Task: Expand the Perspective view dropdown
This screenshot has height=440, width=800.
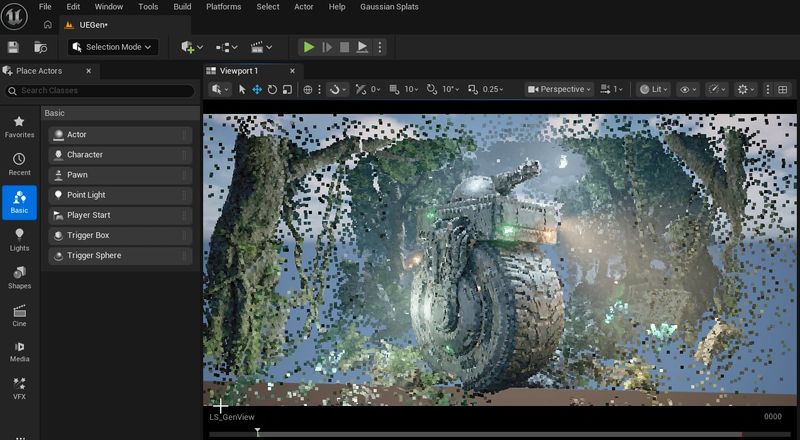Action: coord(560,89)
